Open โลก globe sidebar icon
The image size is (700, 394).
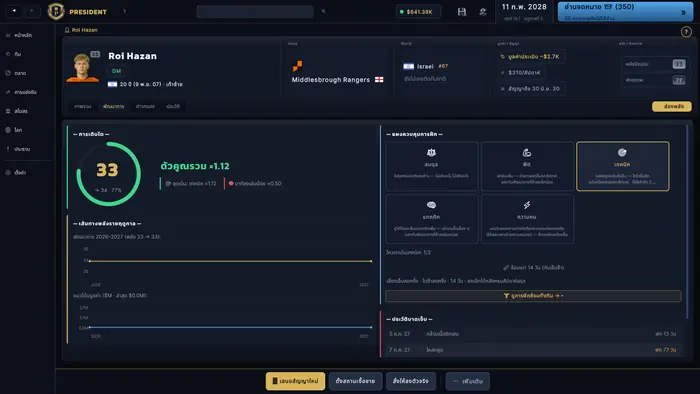[8, 130]
